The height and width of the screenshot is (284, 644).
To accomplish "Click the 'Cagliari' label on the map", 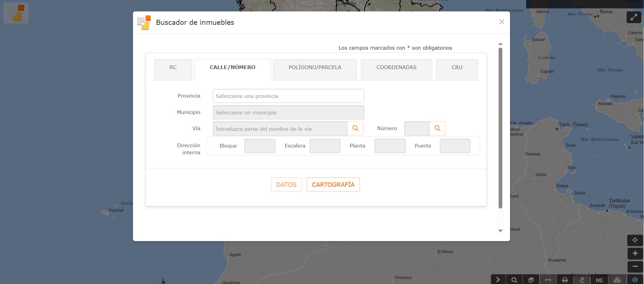I will [x=547, y=71].
